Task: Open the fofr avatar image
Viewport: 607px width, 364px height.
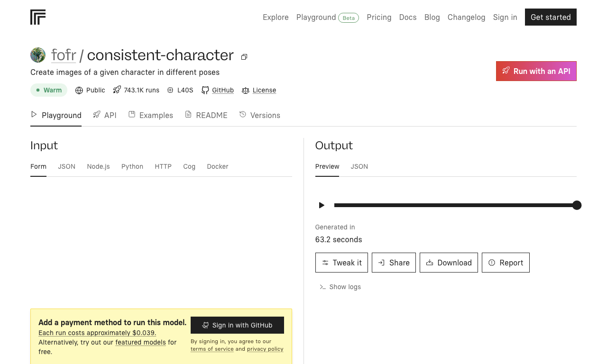Action: point(38,55)
